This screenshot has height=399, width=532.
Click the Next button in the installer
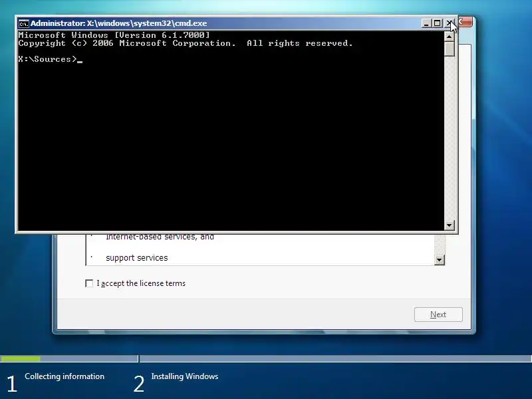(438, 315)
